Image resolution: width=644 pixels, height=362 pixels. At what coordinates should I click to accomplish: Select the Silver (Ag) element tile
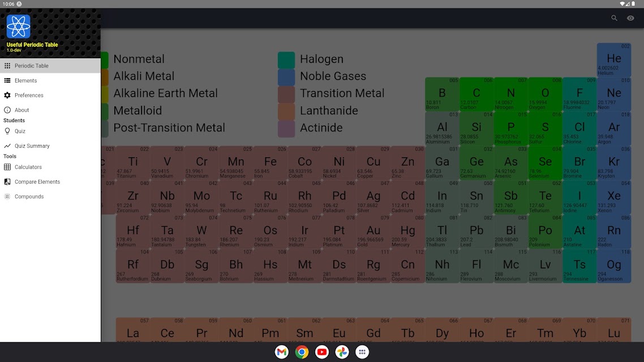373,197
